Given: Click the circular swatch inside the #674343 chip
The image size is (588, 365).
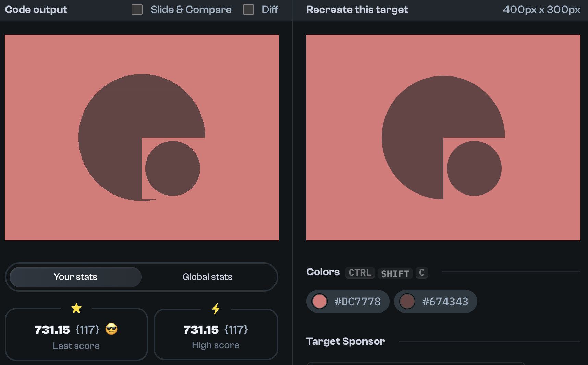Looking at the screenshot, I should point(408,301).
